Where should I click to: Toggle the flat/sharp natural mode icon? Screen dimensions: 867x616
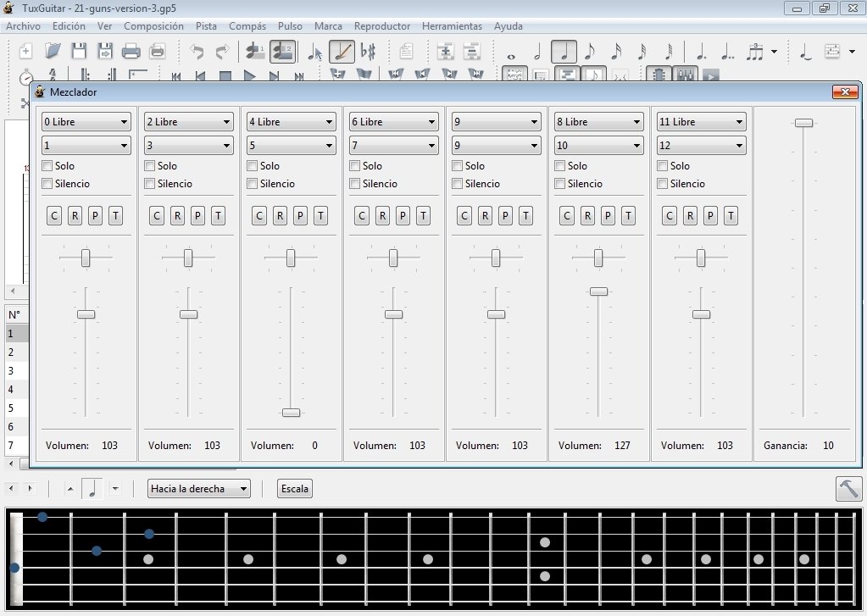point(368,52)
